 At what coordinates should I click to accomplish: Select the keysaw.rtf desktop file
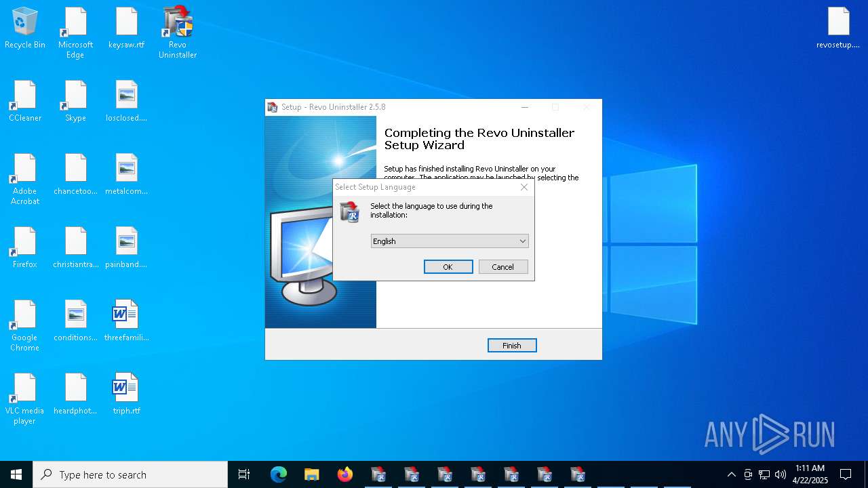point(126,28)
